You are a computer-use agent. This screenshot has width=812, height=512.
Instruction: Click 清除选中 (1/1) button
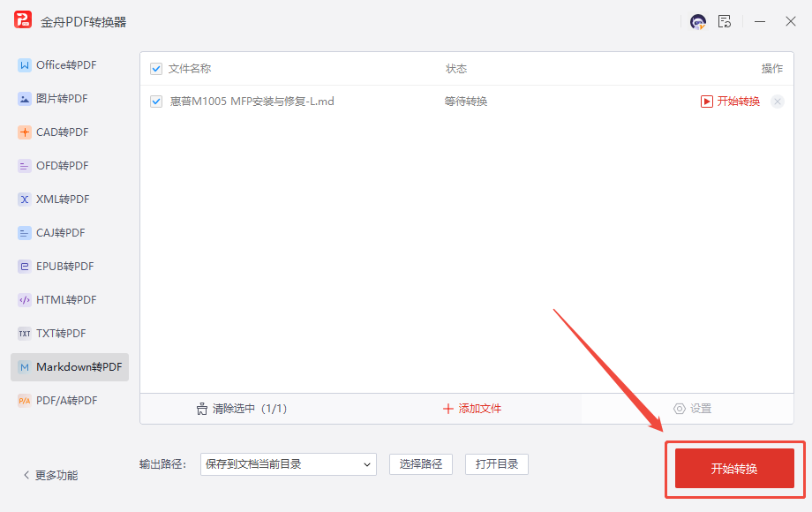241,409
